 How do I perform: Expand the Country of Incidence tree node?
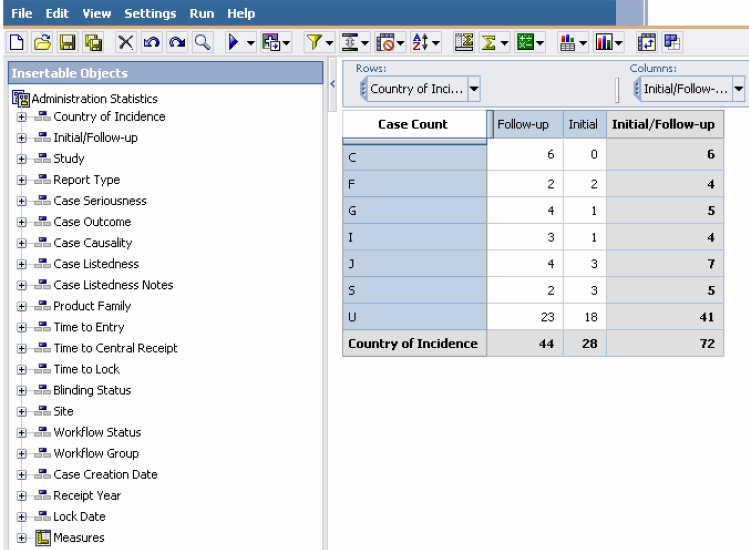pos(21,117)
